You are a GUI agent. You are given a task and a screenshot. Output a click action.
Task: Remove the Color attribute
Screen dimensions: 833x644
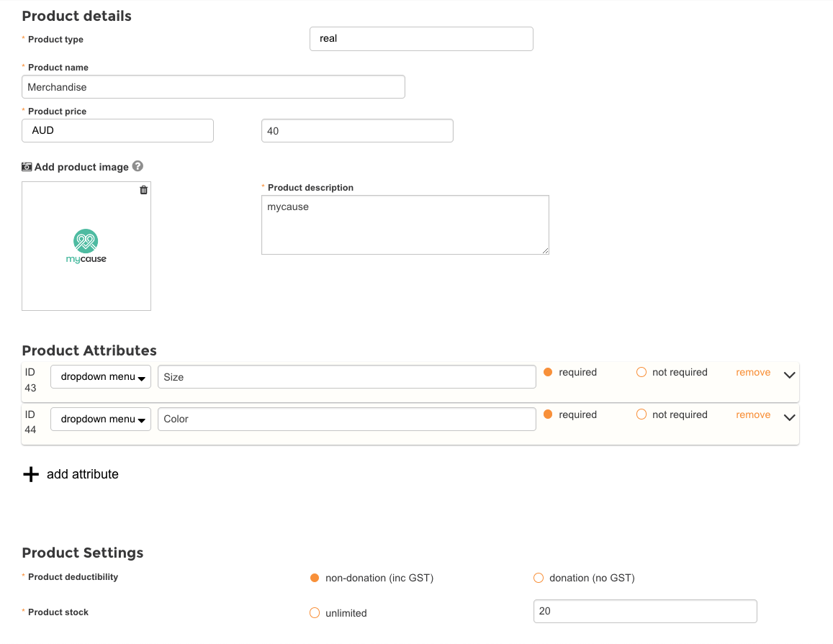tap(753, 414)
